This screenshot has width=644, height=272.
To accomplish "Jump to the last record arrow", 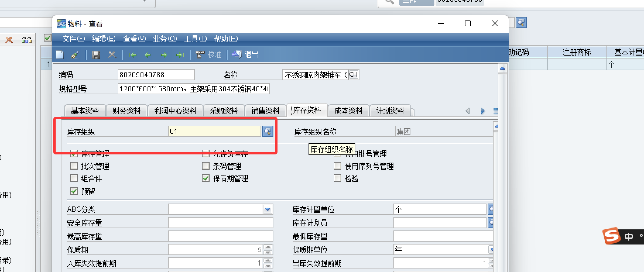I will pyautogui.click(x=180, y=55).
